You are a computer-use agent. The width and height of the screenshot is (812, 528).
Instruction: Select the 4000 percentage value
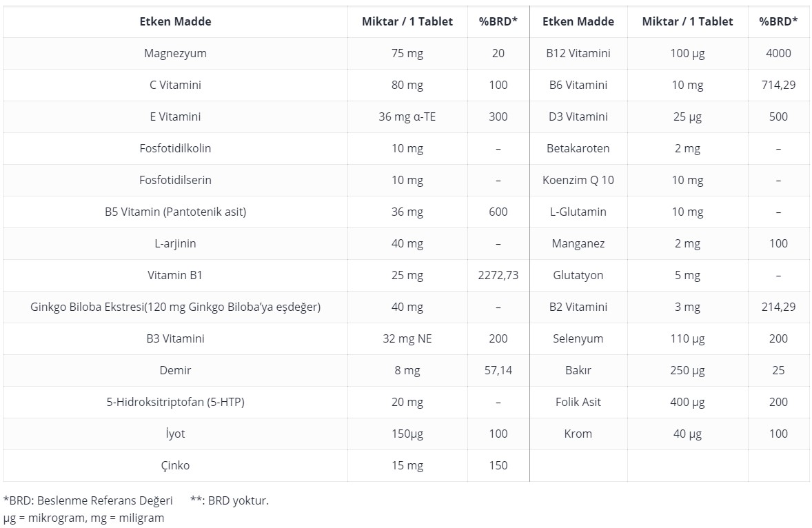pos(778,53)
